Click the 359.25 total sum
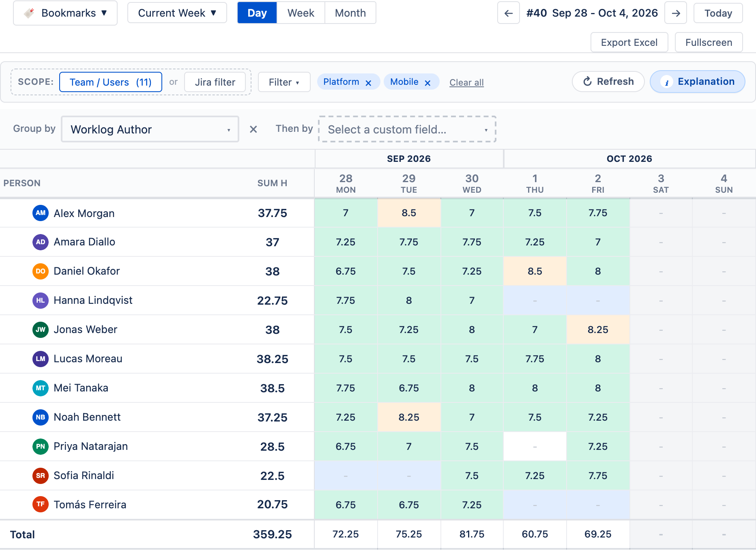The width and height of the screenshot is (756, 559). [273, 534]
